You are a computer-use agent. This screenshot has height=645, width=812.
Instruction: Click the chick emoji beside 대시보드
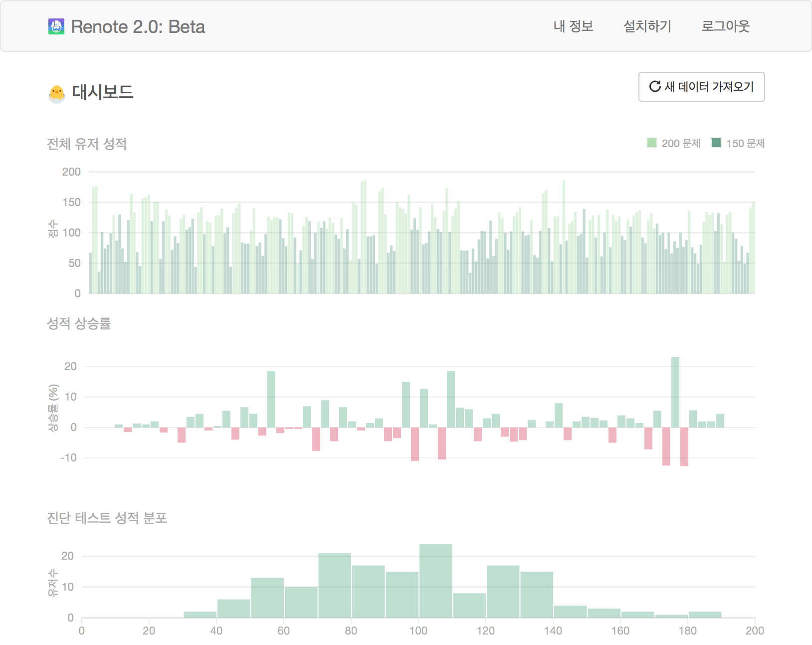(57, 93)
